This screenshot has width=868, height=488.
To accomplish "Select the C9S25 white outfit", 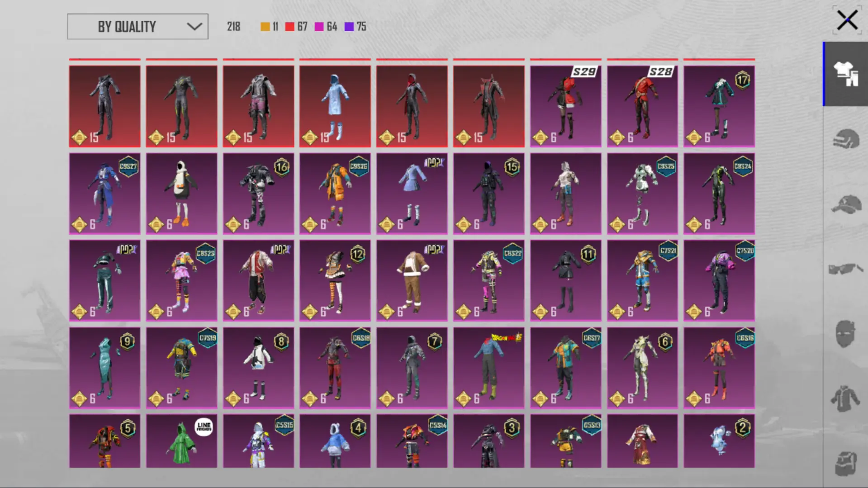I will [642, 194].
